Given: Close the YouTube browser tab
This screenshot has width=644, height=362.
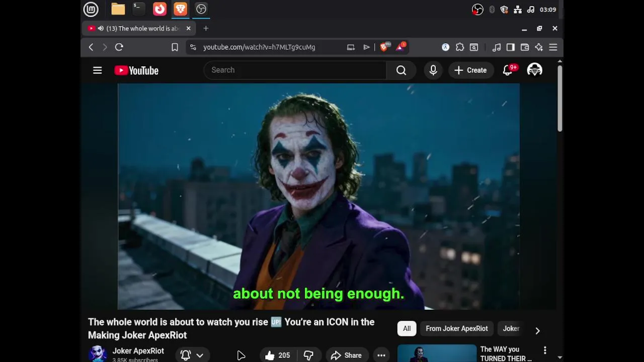Looking at the screenshot, I should tap(189, 29).
